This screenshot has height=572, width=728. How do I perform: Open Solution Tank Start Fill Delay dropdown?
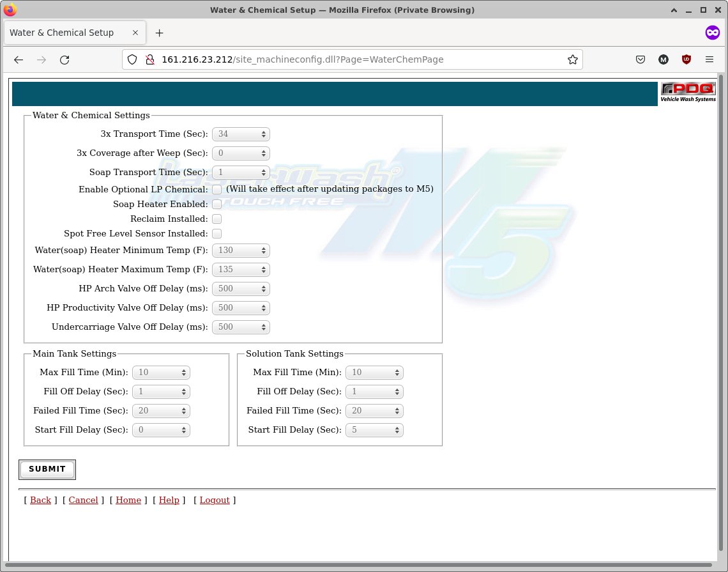(375, 430)
